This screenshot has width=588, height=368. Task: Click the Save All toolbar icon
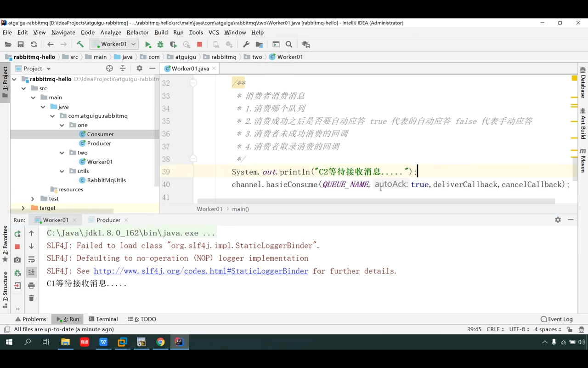21,45
